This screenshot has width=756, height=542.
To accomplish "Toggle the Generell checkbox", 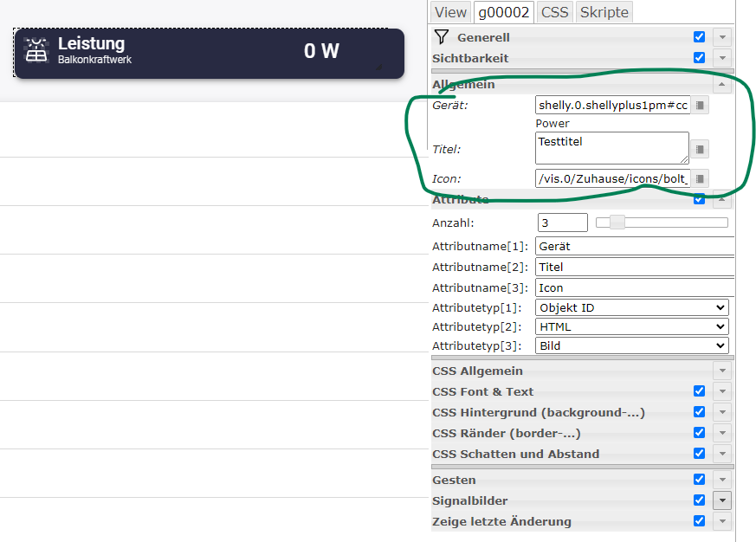I will [x=699, y=37].
